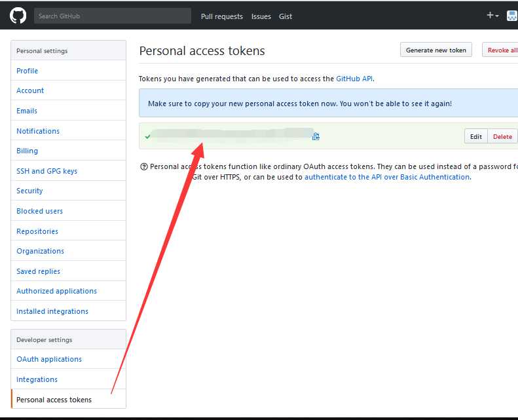Viewport: 518px width, 420px height.
Task: Open Issues in the top navigation
Action: pyautogui.click(x=261, y=16)
